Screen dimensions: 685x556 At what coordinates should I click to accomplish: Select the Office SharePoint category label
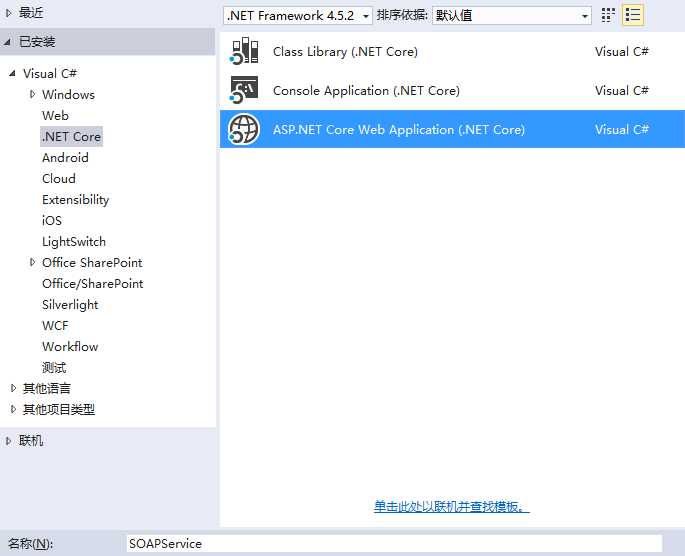pos(92,262)
